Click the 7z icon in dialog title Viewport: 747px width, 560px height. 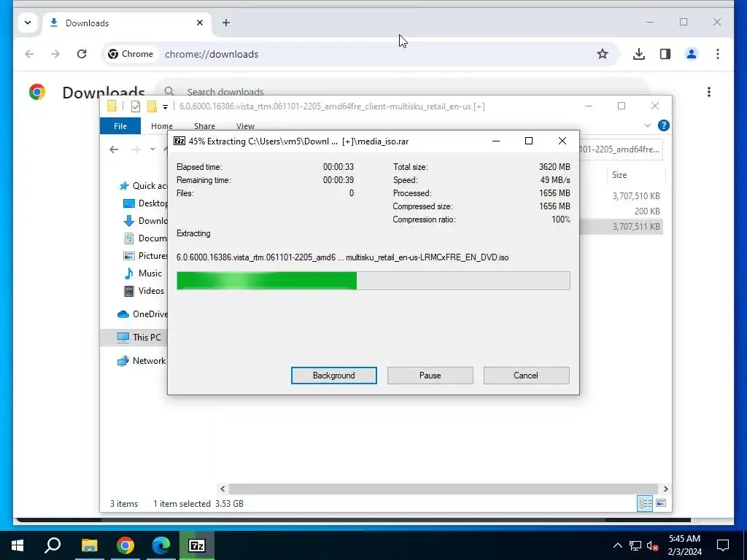click(179, 141)
